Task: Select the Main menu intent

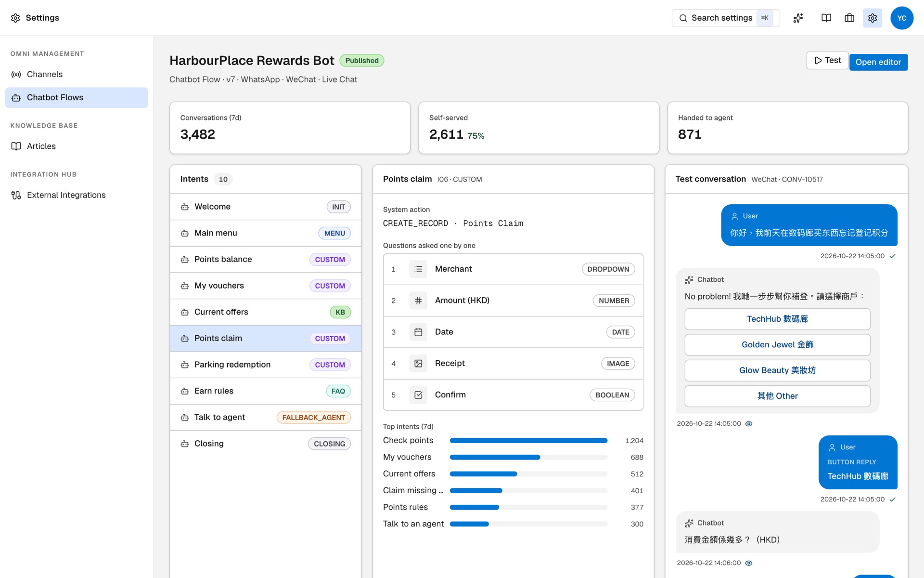Action: [266, 233]
